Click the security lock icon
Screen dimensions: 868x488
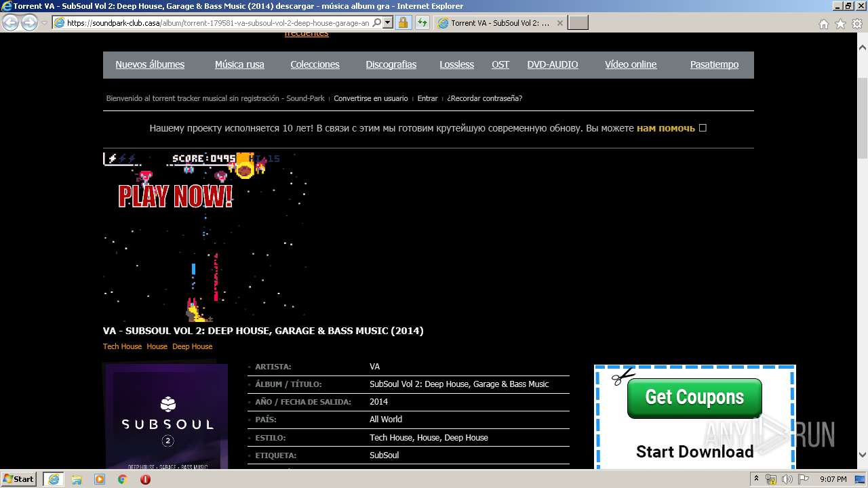(403, 22)
